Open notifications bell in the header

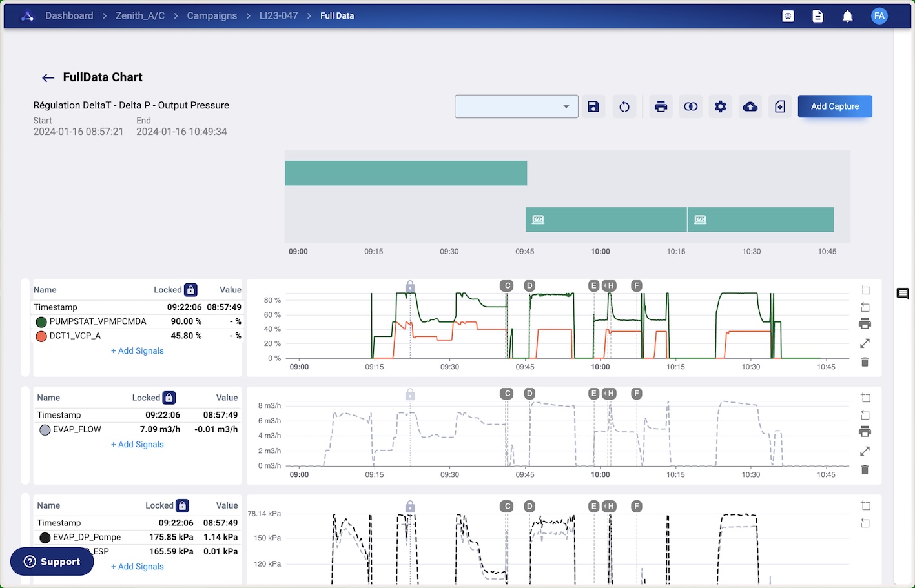[x=847, y=16]
